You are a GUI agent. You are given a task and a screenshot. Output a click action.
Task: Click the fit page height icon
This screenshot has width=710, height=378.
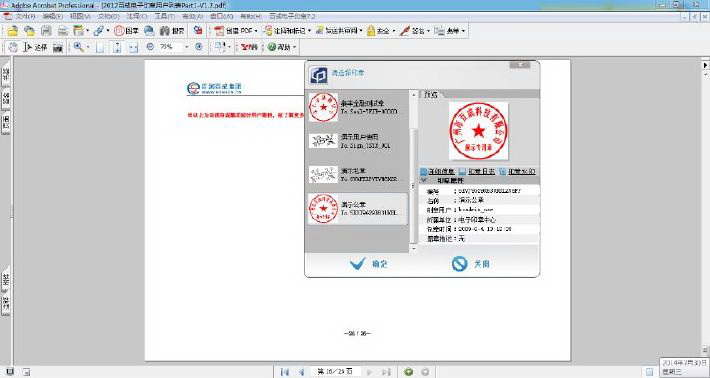coord(117,47)
